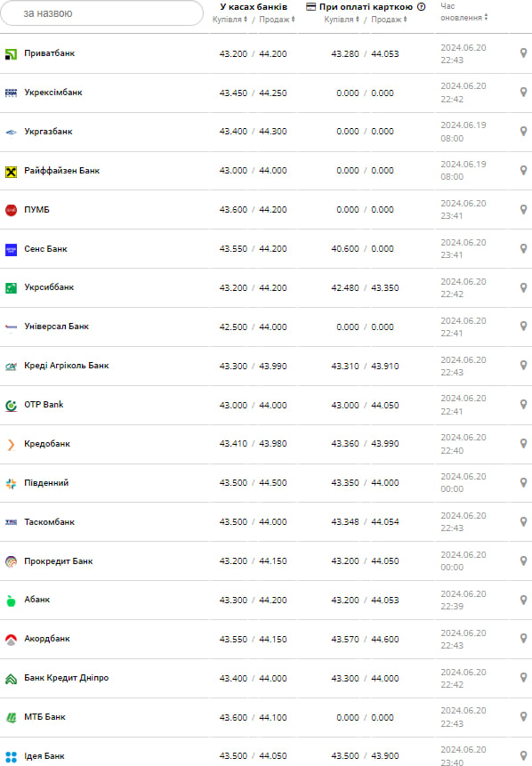This screenshot has width=532, height=766.
Task: Focus the search by name field
Action: click(101, 13)
